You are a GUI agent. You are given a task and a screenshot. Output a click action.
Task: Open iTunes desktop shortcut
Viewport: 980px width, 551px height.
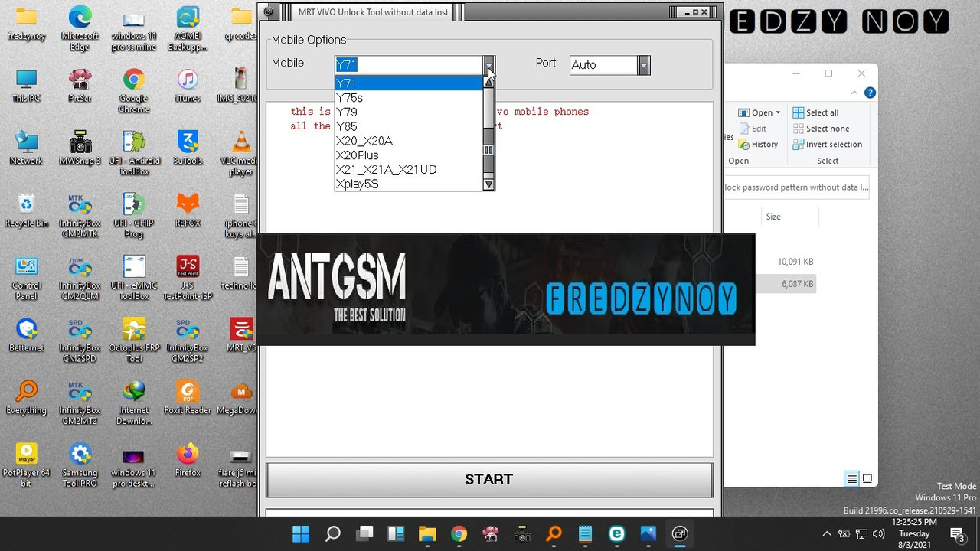coord(188,86)
